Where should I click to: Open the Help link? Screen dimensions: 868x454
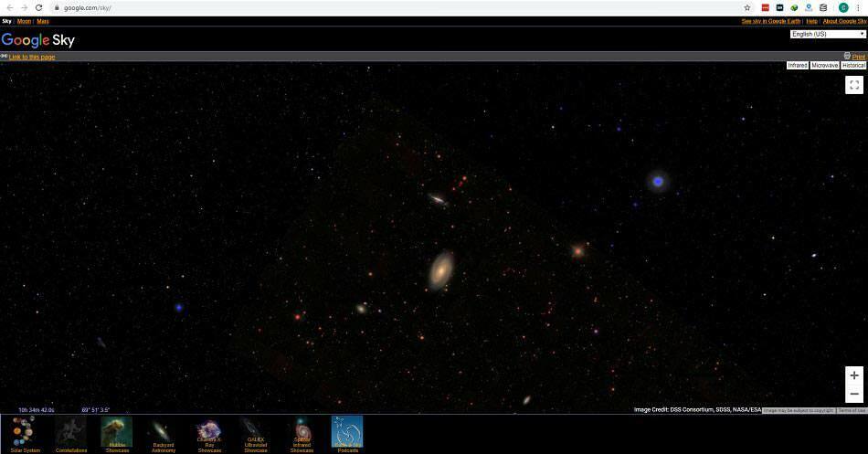(x=811, y=21)
